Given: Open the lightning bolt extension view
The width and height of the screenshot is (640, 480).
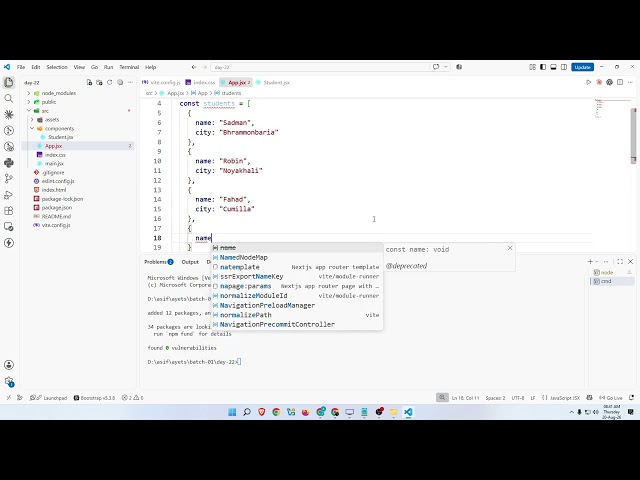Looking at the screenshot, I should pyautogui.click(x=9, y=243).
